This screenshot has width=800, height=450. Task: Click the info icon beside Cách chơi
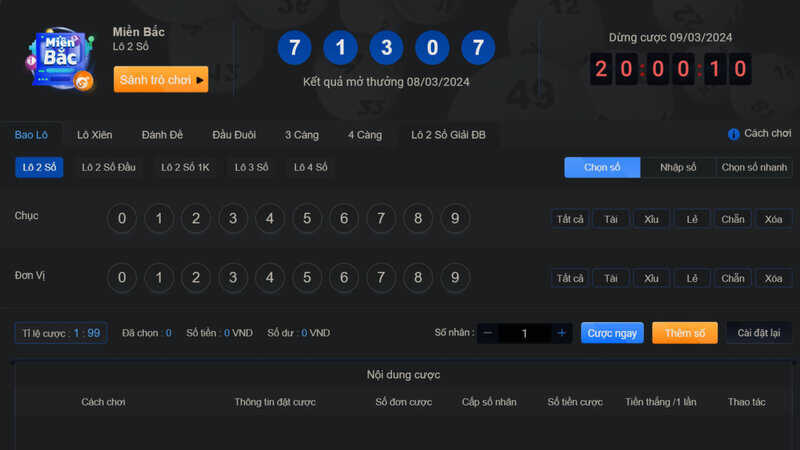(x=733, y=134)
